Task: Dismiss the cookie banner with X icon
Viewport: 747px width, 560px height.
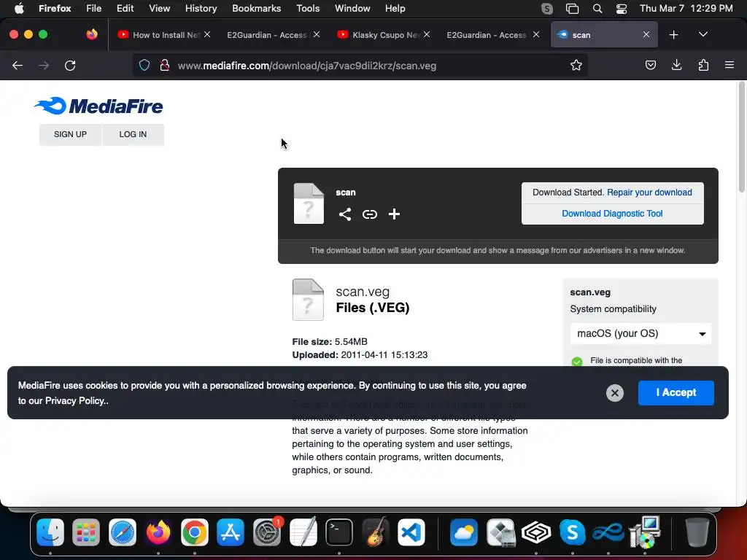Action: (x=614, y=393)
